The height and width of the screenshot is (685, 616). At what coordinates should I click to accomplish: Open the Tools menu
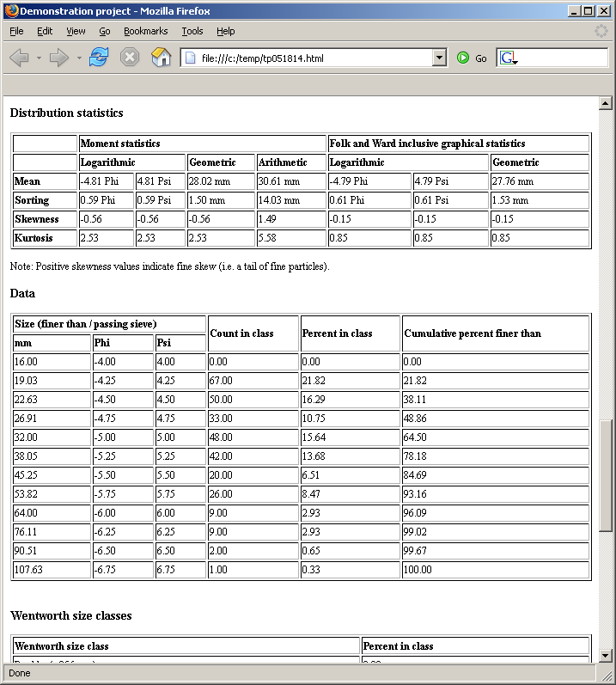pos(192,31)
